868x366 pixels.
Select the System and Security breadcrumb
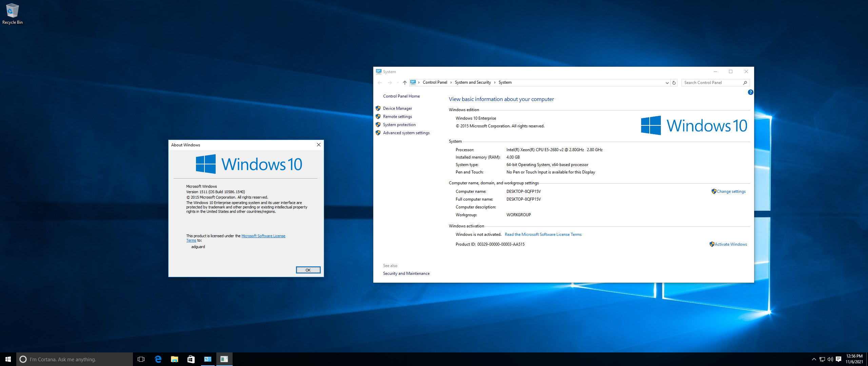click(x=473, y=82)
